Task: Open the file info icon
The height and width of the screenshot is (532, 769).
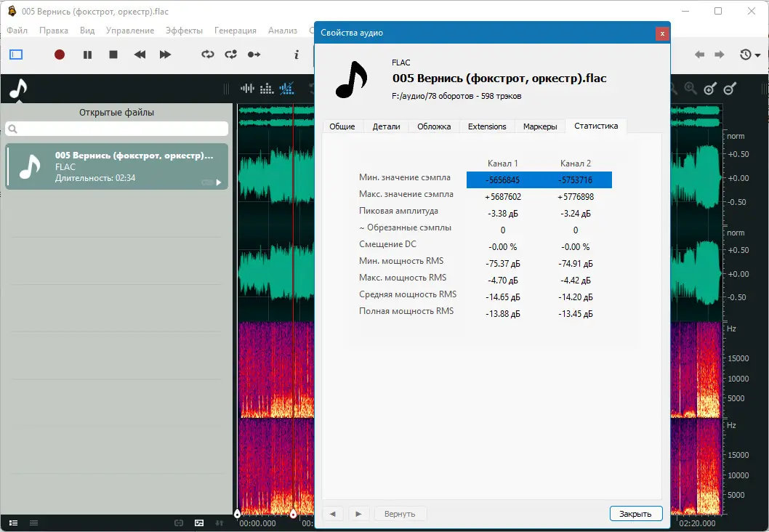Action: 296,55
